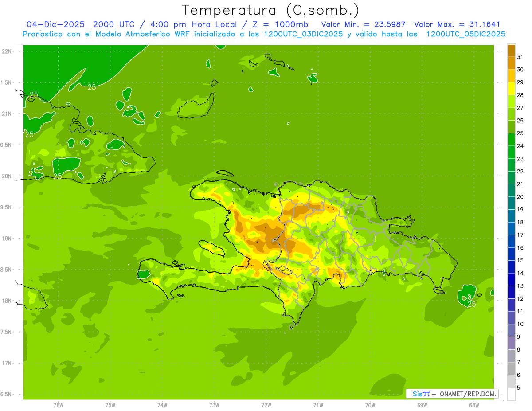Click the 75W longitude axis label
Image resolution: width=532 pixels, height=411 pixels.
pos(110,405)
